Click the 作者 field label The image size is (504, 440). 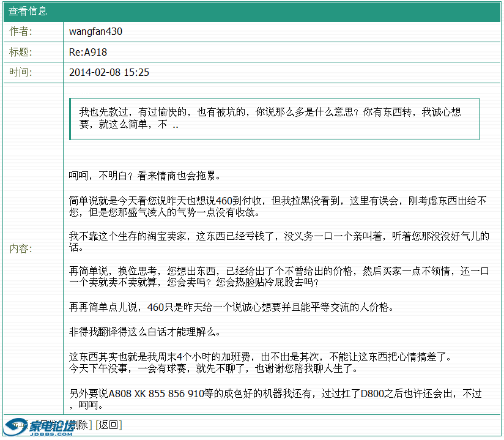coord(20,31)
